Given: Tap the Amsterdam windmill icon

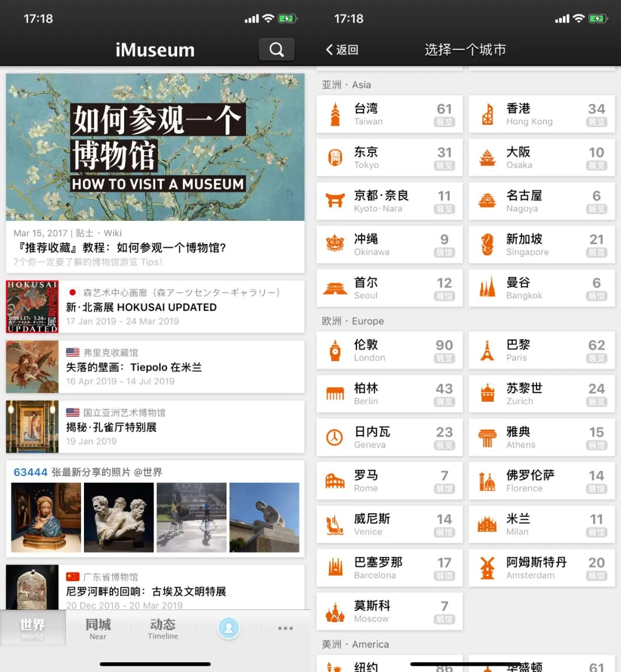Looking at the screenshot, I should click(x=487, y=567).
